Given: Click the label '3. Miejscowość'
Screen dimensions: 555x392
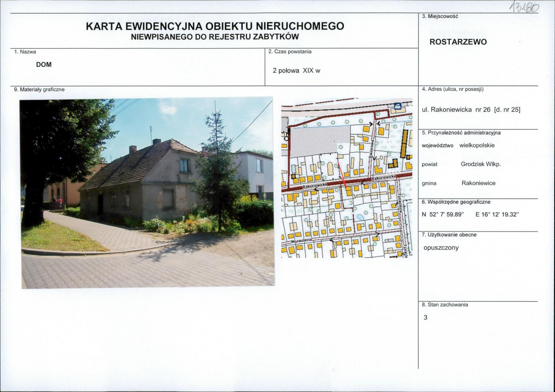Looking at the screenshot, I should coord(440,16).
